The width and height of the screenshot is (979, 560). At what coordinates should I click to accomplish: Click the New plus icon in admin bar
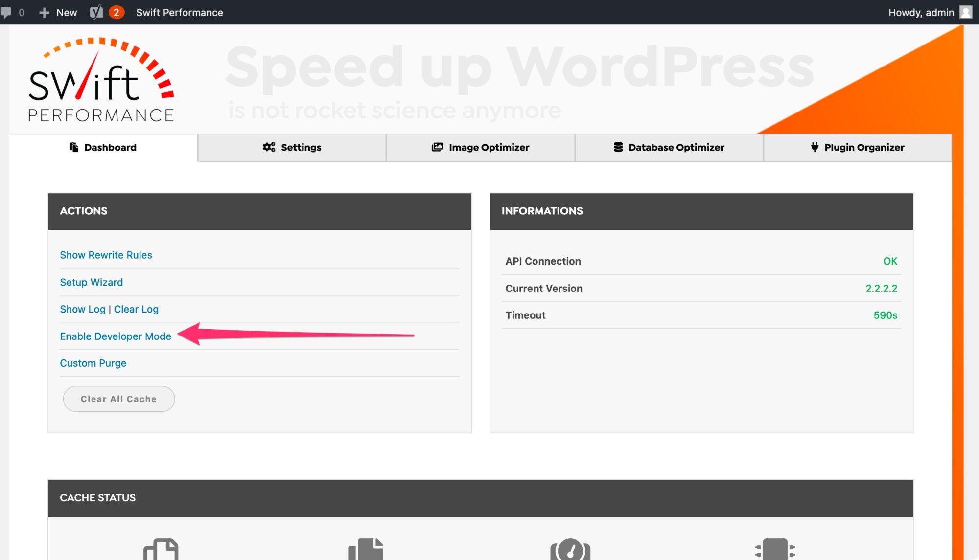(x=44, y=12)
